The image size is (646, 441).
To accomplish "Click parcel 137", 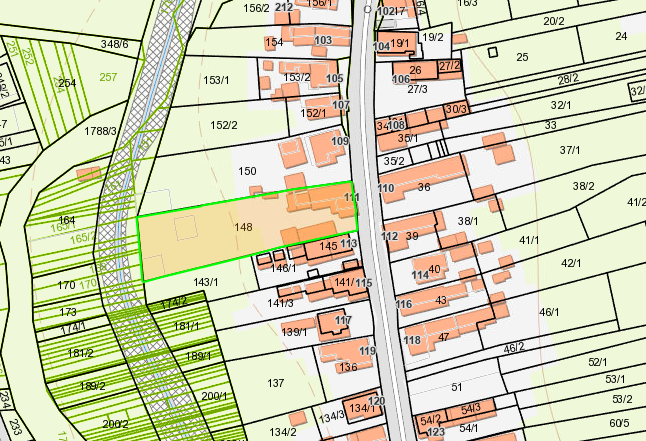I will pyautogui.click(x=276, y=383).
